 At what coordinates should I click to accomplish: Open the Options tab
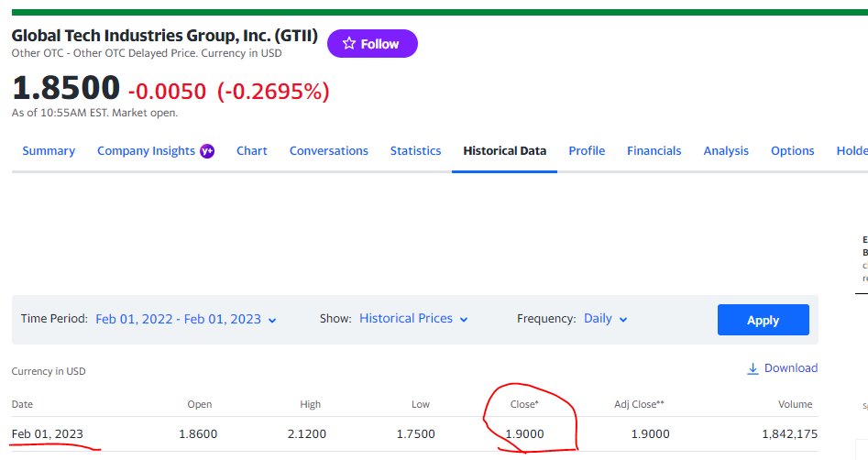(x=792, y=151)
